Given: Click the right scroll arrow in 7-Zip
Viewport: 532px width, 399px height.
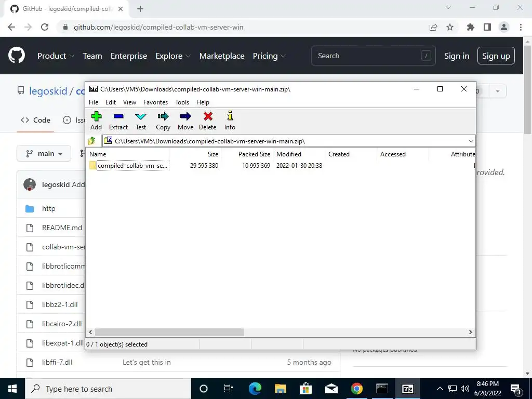Looking at the screenshot, I should tap(470, 332).
